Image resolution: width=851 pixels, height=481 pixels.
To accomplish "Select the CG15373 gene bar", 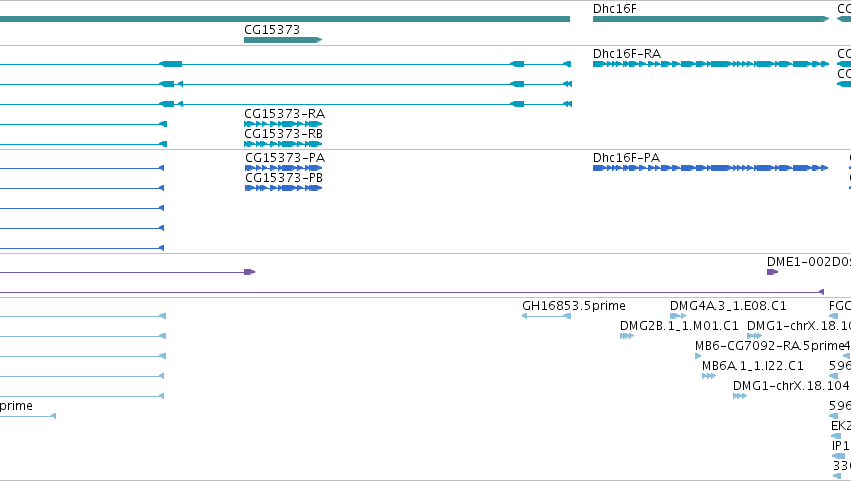I will click(x=283, y=40).
